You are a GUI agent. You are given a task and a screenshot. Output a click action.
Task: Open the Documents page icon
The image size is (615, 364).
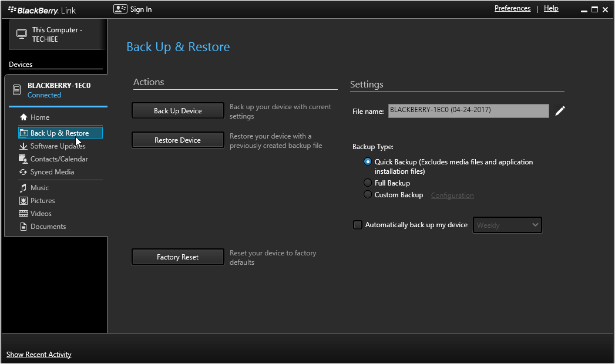tap(23, 226)
